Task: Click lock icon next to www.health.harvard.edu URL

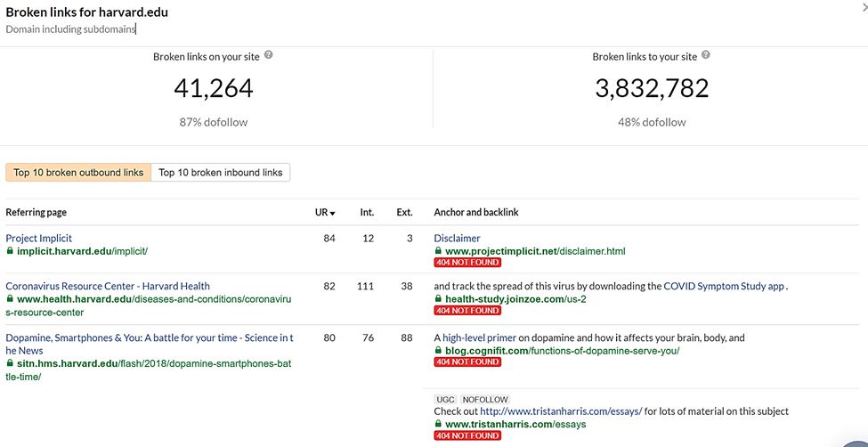Action: (10, 298)
